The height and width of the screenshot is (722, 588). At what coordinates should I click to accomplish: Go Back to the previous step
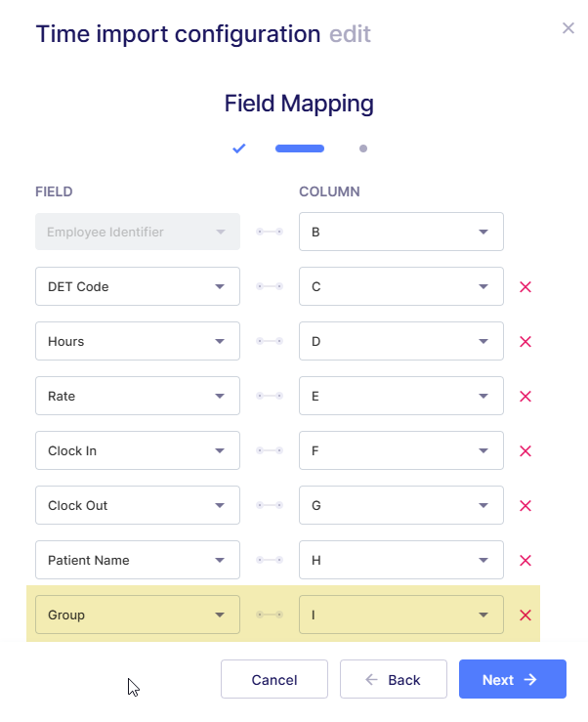(x=394, y=679)
